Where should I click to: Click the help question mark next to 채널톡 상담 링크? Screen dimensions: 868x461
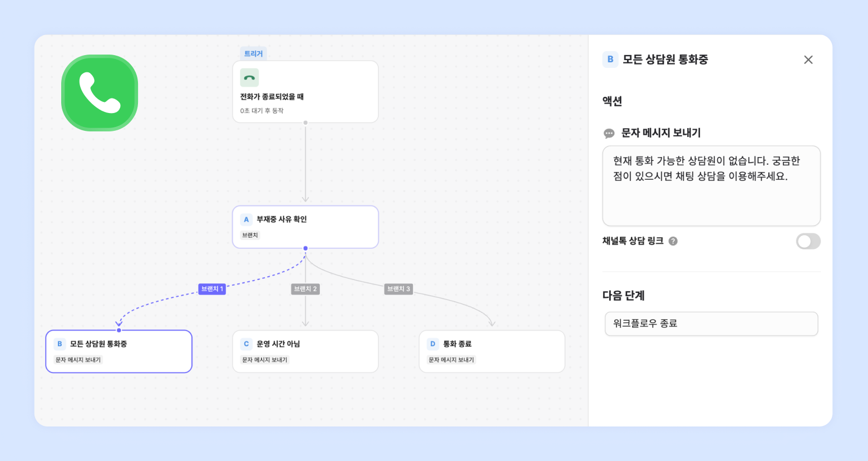pyautogui.click(x=673, y=241)
